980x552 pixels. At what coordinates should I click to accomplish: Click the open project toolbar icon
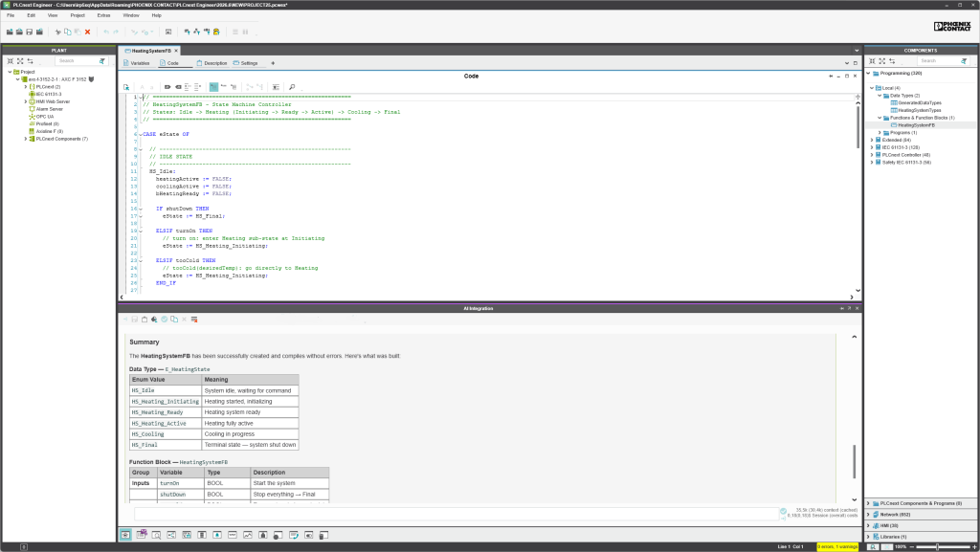[x=19, y=32]
